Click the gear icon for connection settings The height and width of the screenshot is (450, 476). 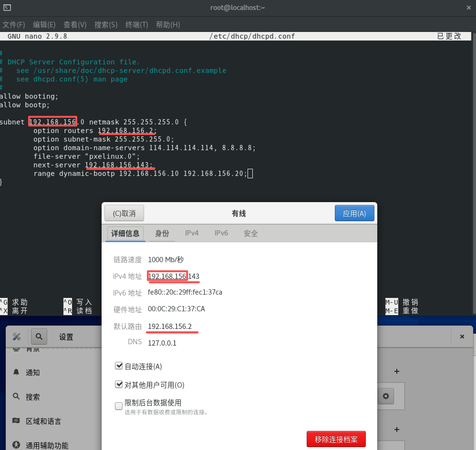tap(386, 396)
